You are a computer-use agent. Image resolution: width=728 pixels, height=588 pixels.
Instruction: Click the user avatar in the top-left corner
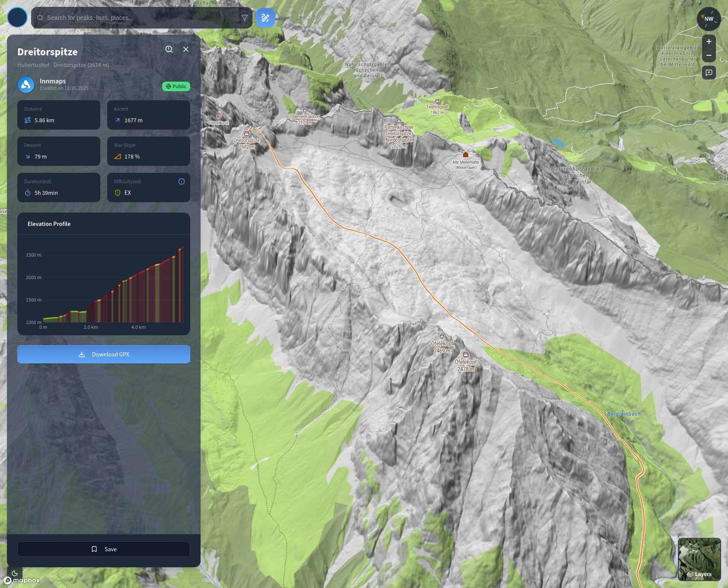(x=17, y=17)
